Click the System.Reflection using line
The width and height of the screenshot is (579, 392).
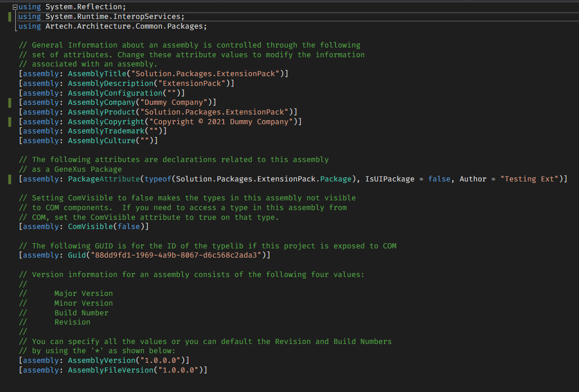(72, 7)
